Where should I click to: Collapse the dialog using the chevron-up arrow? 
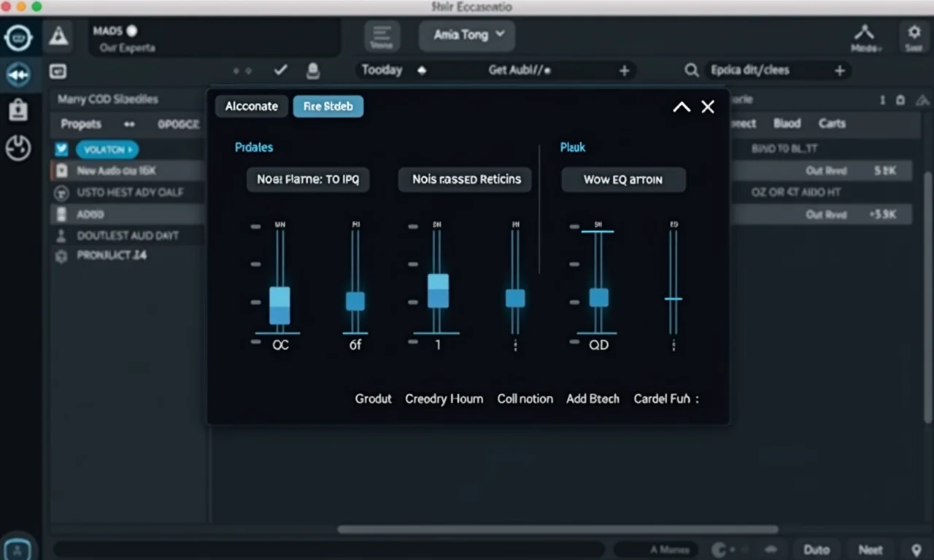(681, 106)
